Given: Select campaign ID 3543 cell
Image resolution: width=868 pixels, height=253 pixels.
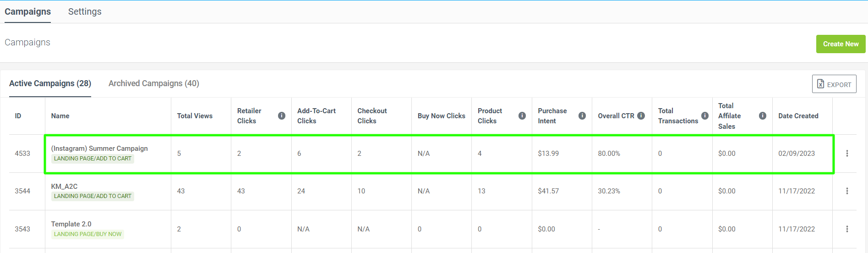Looking at the screenshot, I should coord(22,229).
